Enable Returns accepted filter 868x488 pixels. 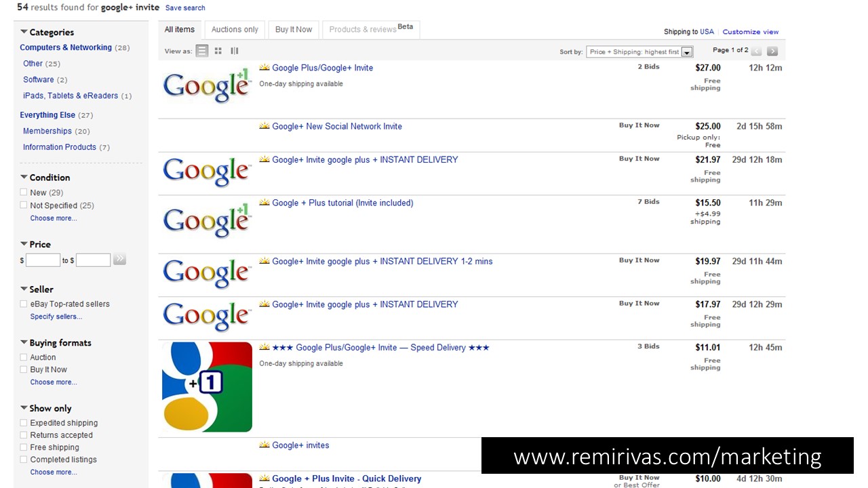tap(24, 435)
